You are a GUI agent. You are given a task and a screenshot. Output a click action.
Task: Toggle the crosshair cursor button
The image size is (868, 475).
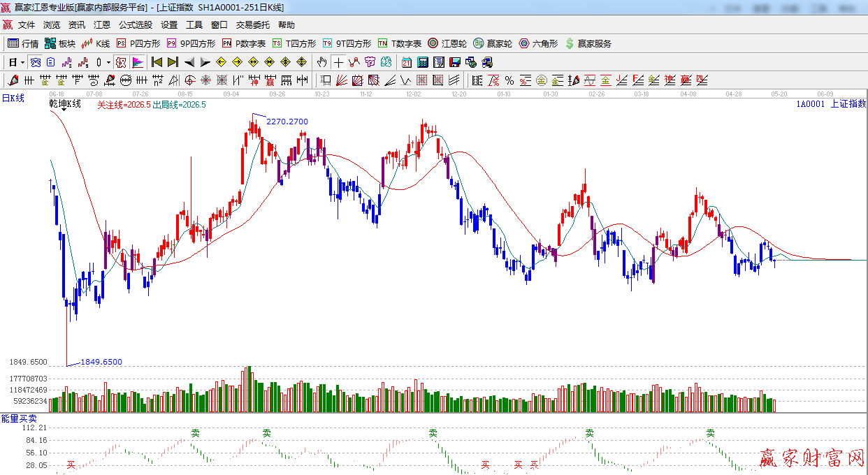338,62
